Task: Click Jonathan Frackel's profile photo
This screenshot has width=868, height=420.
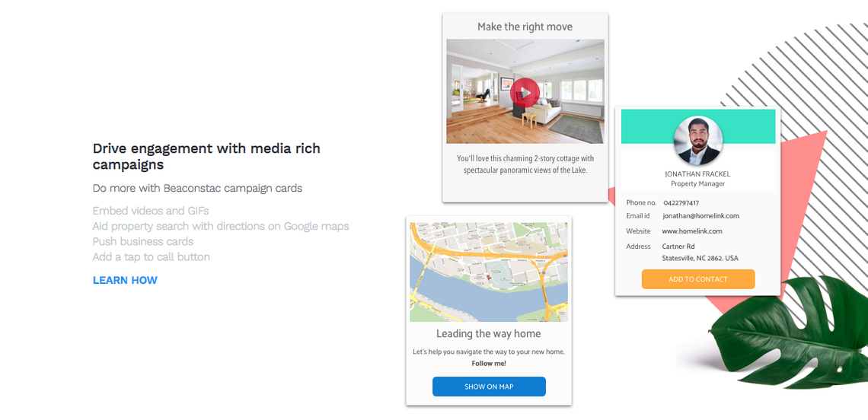Action: point(697,142)
